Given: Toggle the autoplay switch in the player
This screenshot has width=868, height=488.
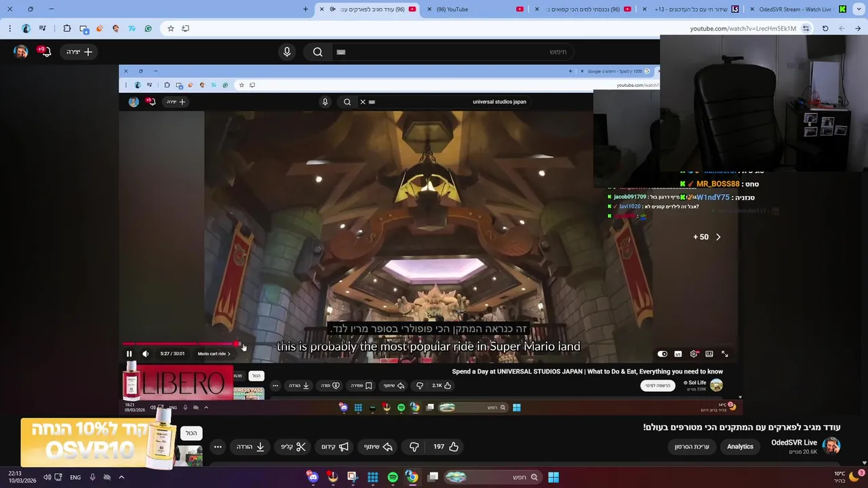Looking at the screenshot, I should pyautogui.click(x=663, y=354).
